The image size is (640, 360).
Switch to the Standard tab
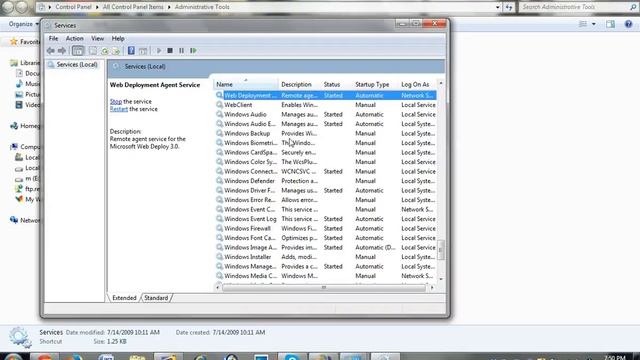(x=156, y=298)
